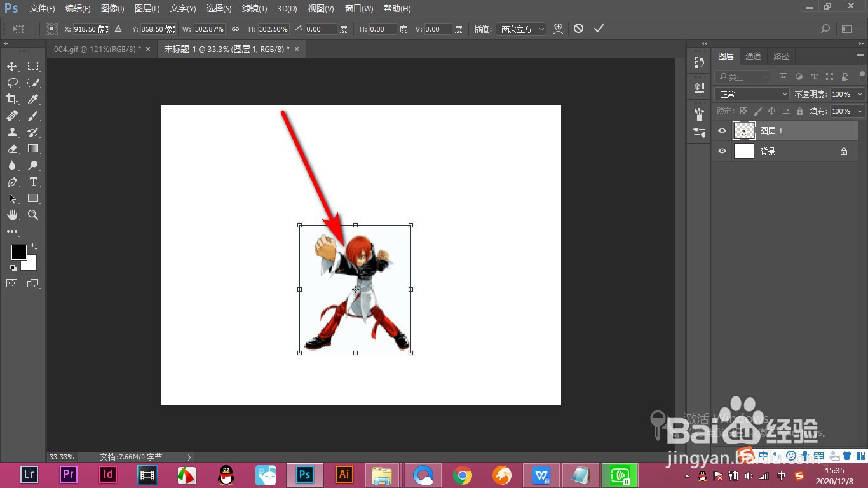Switch to the 通道 tab
The width and height of the screenshot is (868, 488).
[x=754, y=56]
